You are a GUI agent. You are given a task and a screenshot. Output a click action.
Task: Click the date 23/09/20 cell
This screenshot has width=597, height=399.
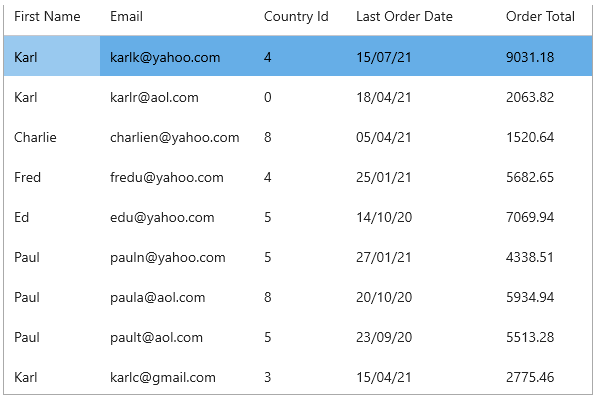[x=421, y=337]
